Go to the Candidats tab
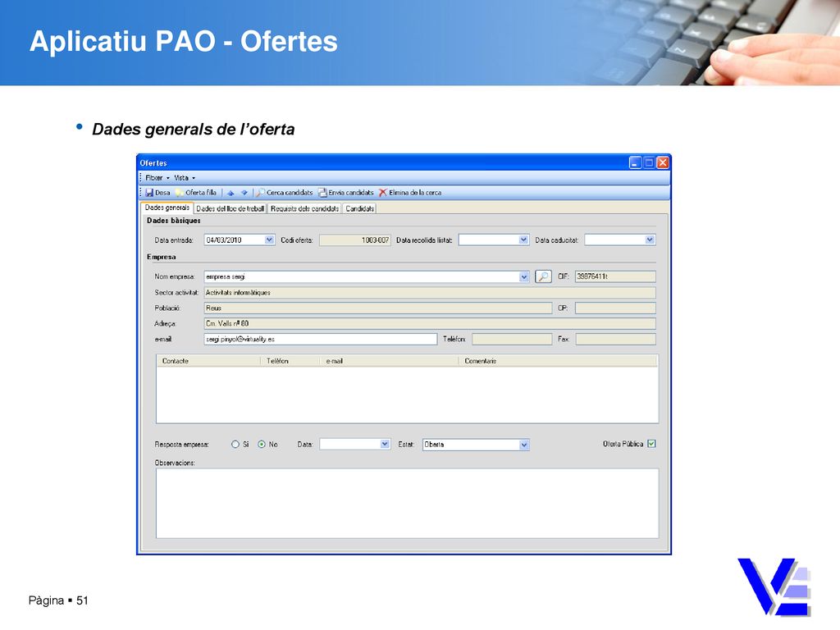The width and height of the screenshot is (840, 630). [359, 208]
